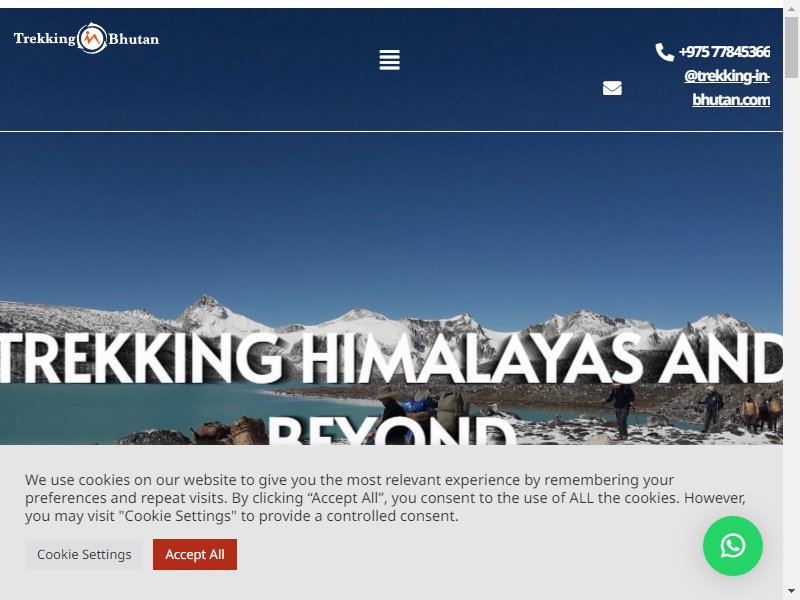Open the green WhatsApp chat button

[x=733, y=545]
